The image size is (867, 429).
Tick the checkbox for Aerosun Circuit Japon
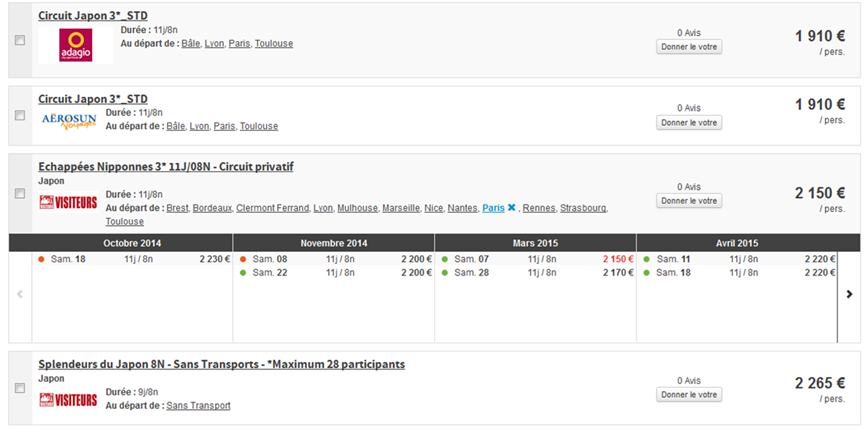(20, 116)
